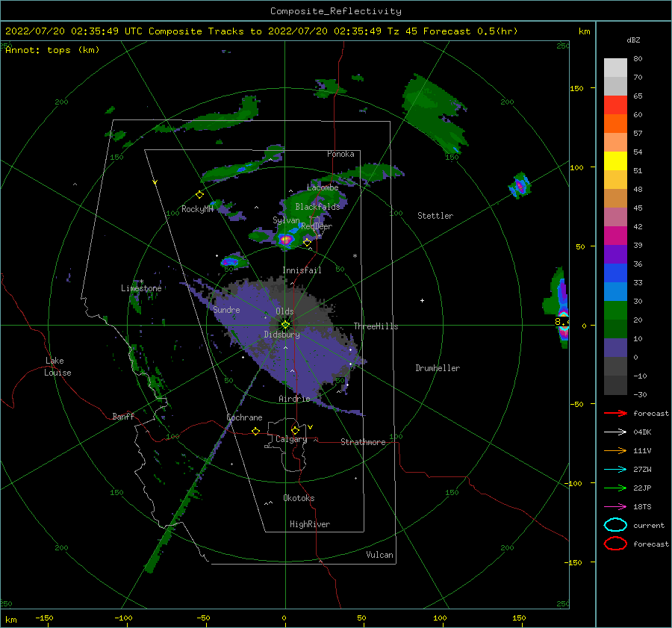This screenshot has height=628, width=672.
Task: Click the HighRiver city label
Action: [x=310, y=524]
